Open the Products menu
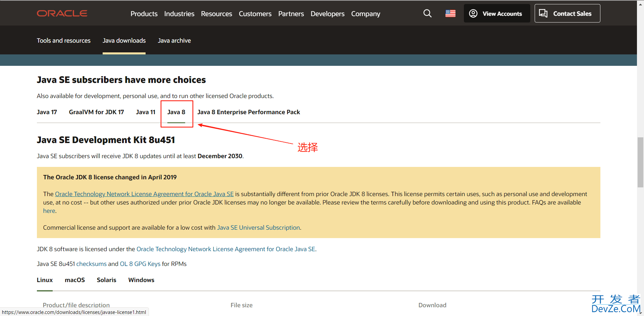 [144, 14]
